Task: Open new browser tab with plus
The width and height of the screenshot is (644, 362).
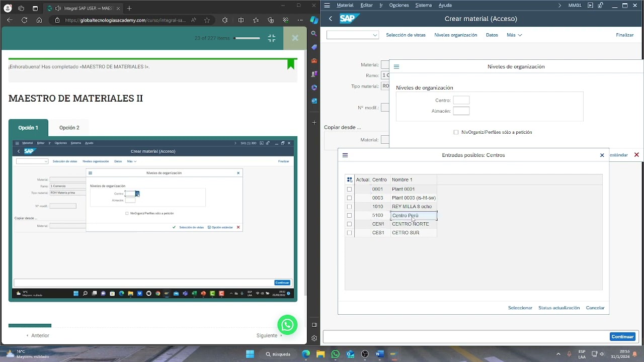Action: pyautogui.click(x=129, y=8)
